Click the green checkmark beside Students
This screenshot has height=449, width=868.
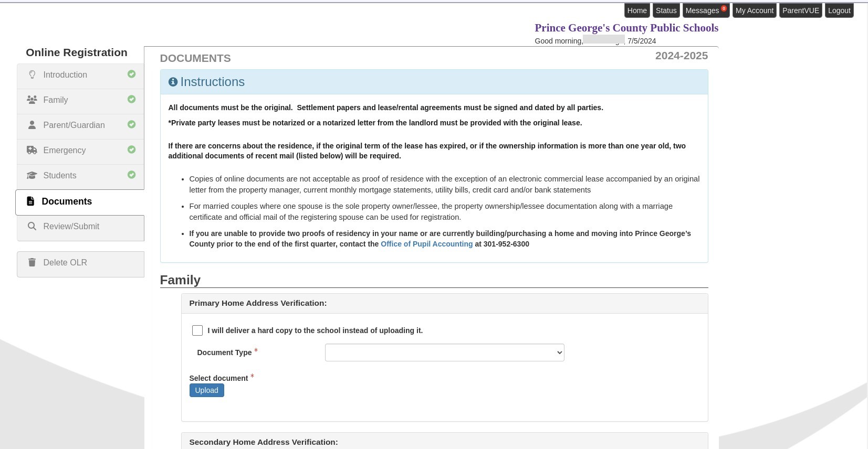[131, 175]
